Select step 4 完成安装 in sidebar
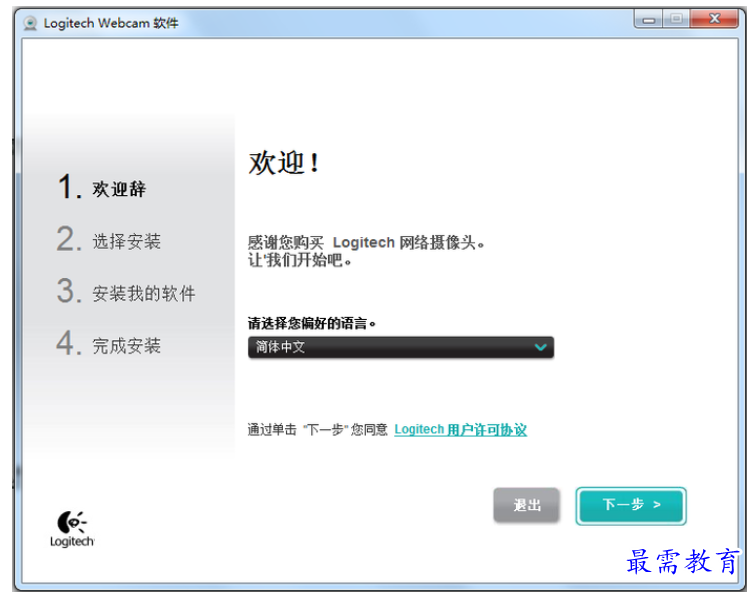The image size is (748, 593). [x=109, y=344]
